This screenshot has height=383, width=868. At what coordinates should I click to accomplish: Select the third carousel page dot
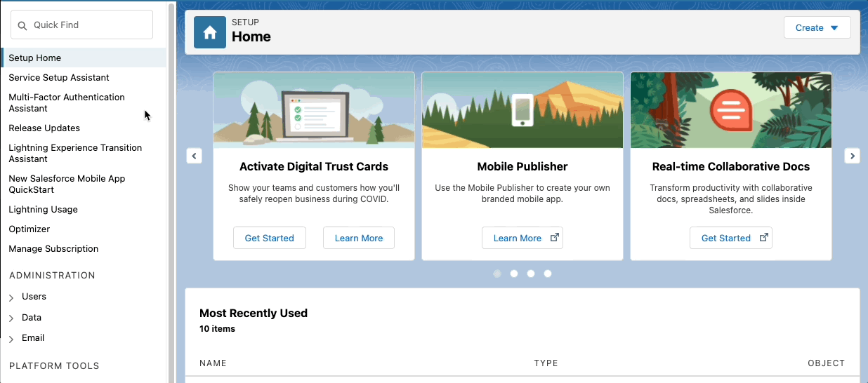click(x=531, y=274)
